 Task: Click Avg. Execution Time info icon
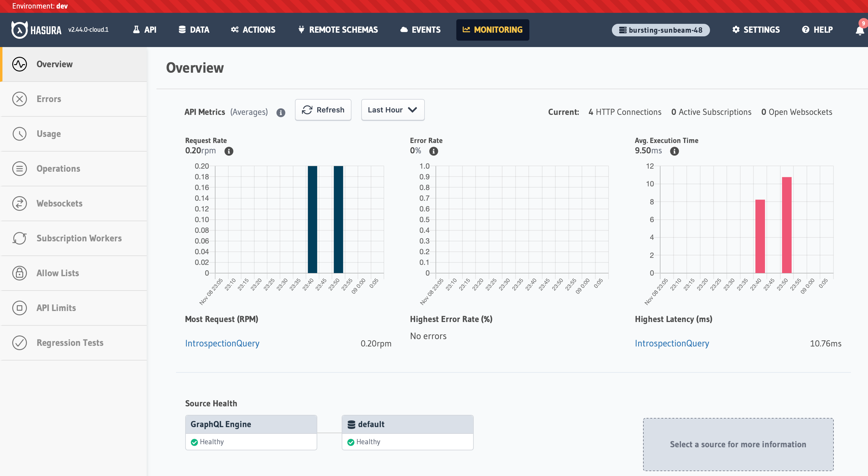[674, 151]
